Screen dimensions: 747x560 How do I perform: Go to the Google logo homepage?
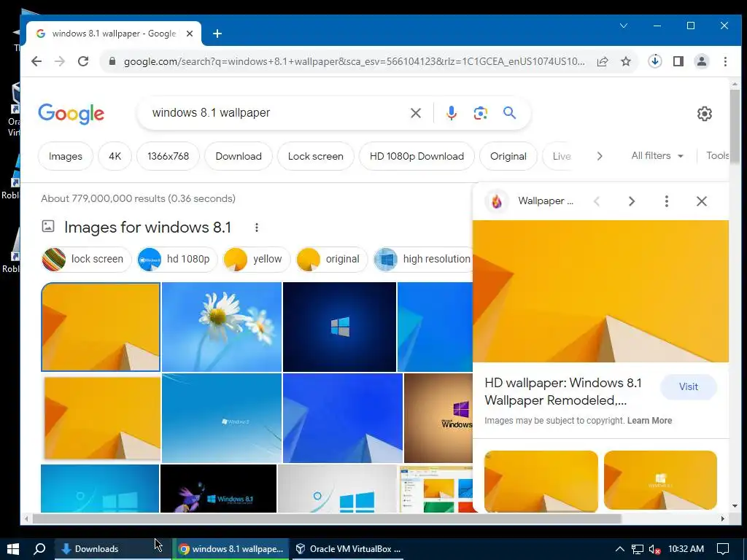point(71,113)
